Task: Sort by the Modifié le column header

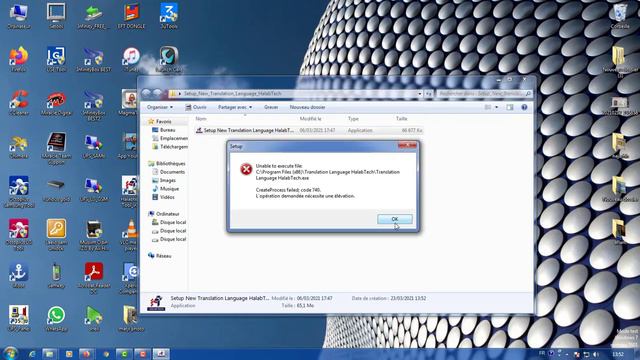Action: pos(311,119)
